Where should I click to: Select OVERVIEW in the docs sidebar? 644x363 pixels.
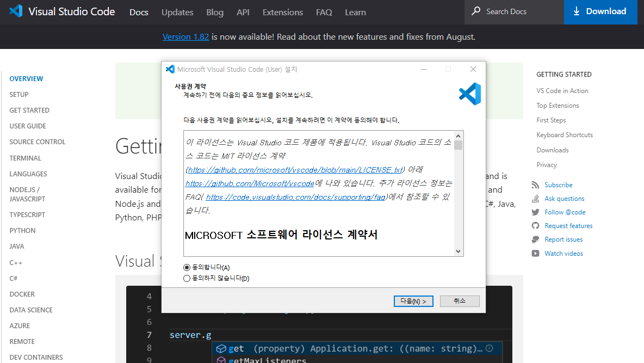point(26,78)
